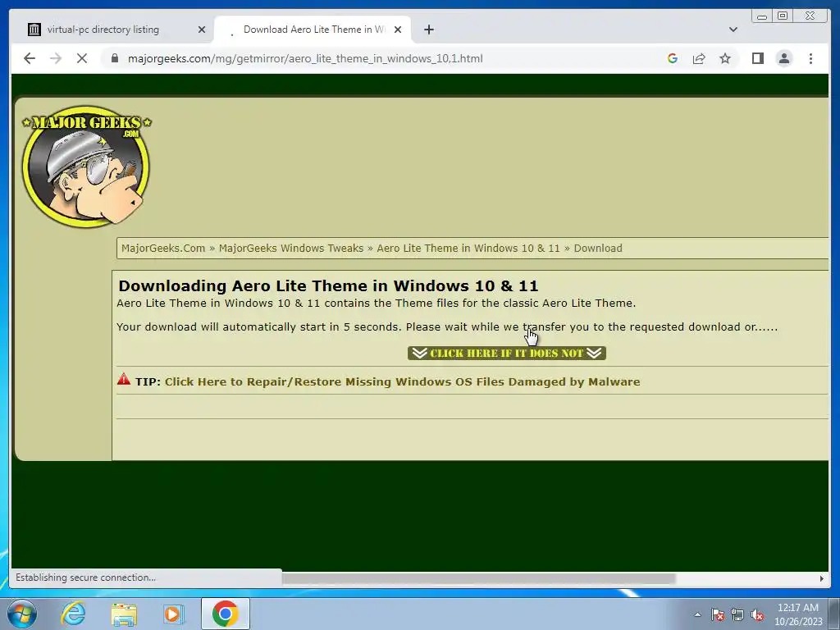Open the tab search dropdown chevron
840x630 pixels.
click(733, 30)
